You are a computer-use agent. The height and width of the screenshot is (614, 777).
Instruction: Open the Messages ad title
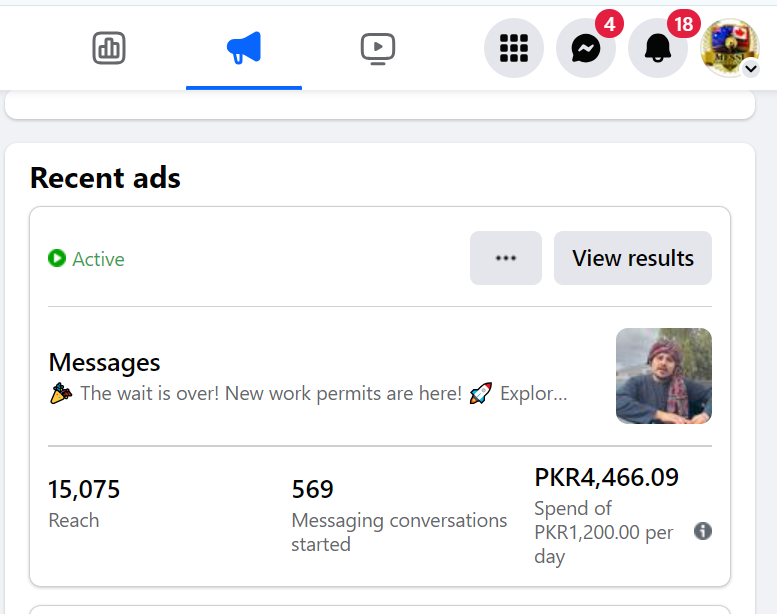(x=104, y=362)
